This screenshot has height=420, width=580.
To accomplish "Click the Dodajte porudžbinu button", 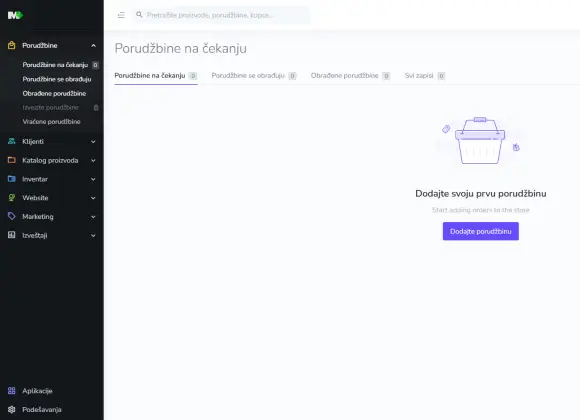I will click(480, 231).
